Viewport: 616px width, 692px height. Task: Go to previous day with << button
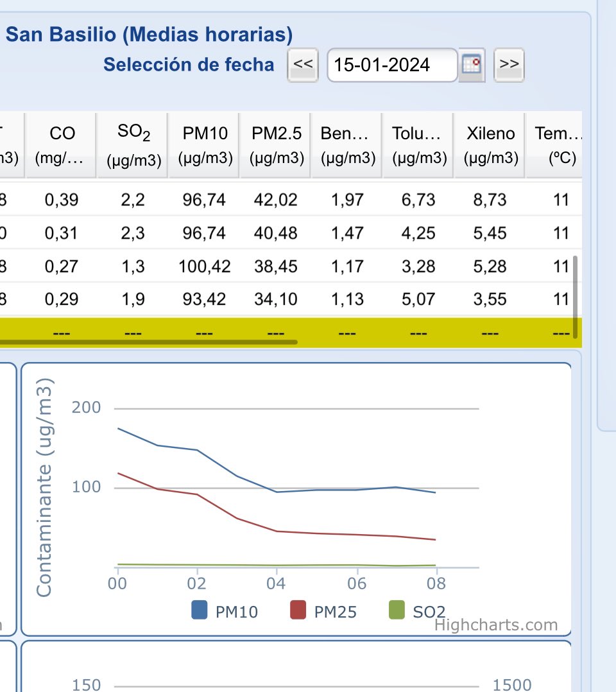(x=303, y=65)
